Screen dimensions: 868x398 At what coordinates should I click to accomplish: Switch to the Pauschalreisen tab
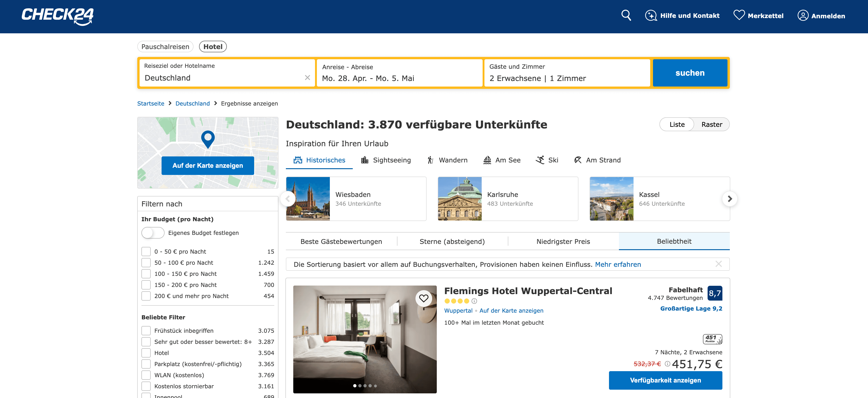coord(165,47)
